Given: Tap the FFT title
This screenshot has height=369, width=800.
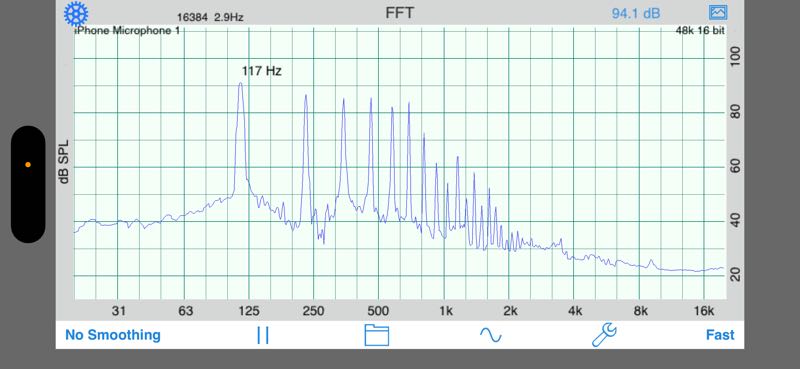Looking at the screenshot, I should (x=399, y=13).
